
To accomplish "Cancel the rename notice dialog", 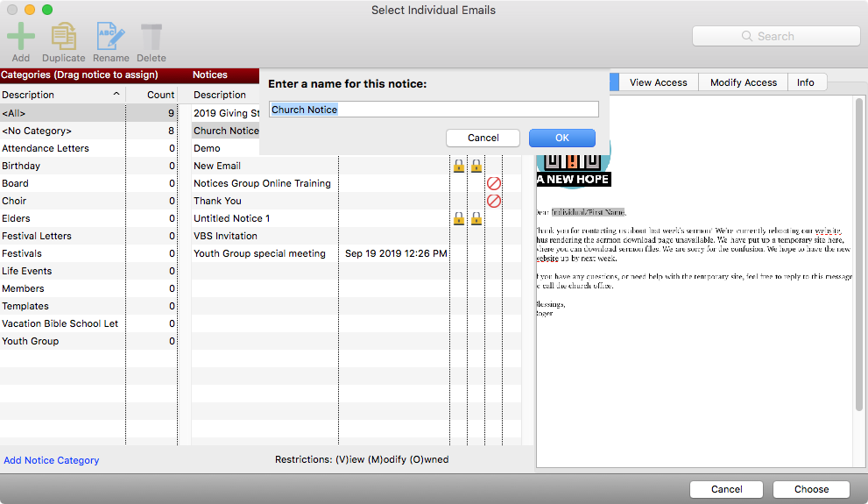I will (483, 138).
